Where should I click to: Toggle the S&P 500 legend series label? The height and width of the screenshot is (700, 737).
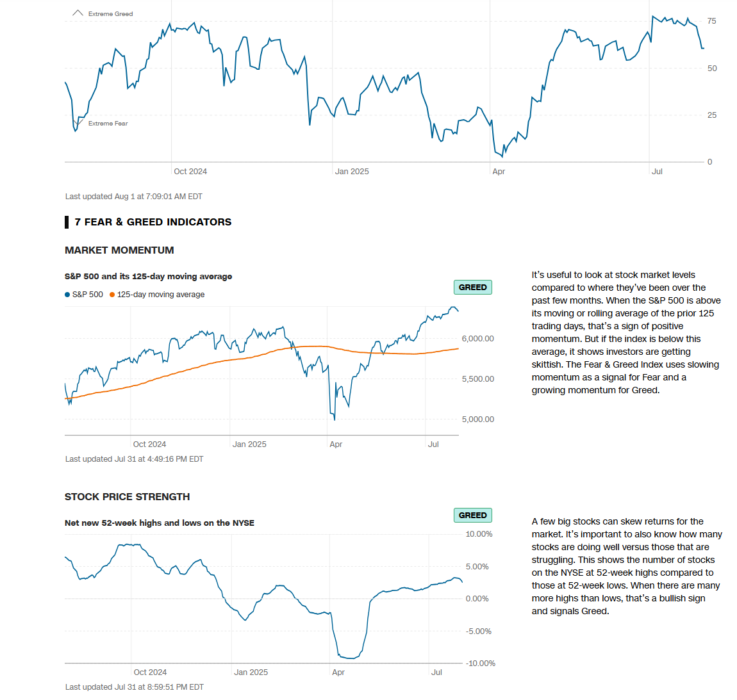87,295
